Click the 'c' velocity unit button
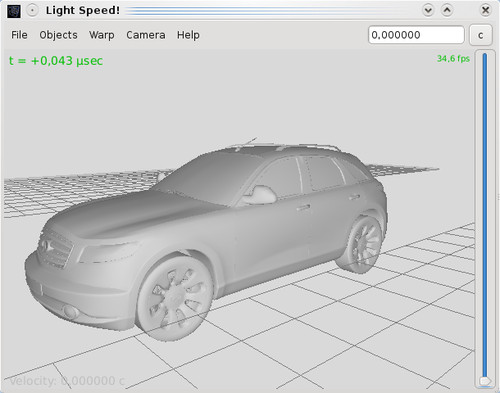 click(x=481, y=35)
